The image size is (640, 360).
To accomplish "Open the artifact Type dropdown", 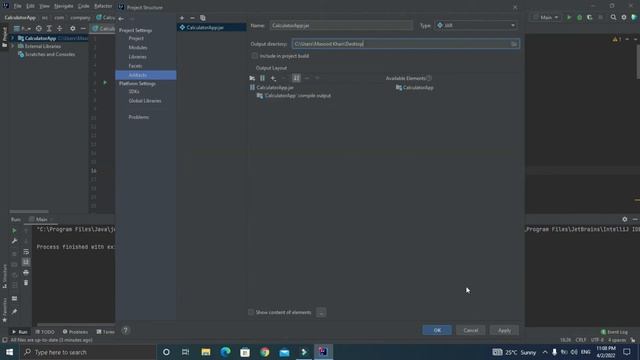I will (476, 25).
